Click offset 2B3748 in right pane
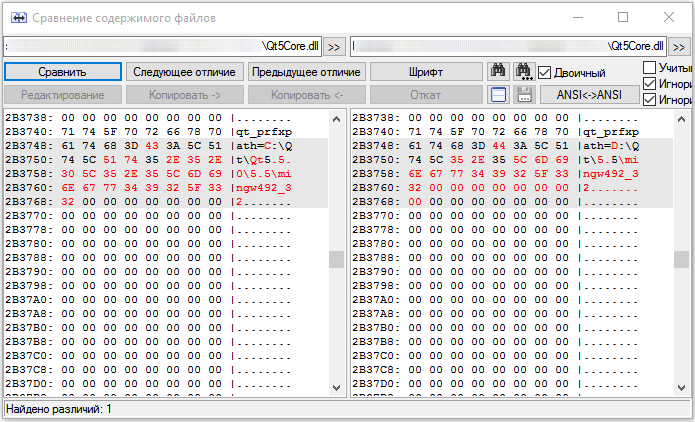 (376, 145)
